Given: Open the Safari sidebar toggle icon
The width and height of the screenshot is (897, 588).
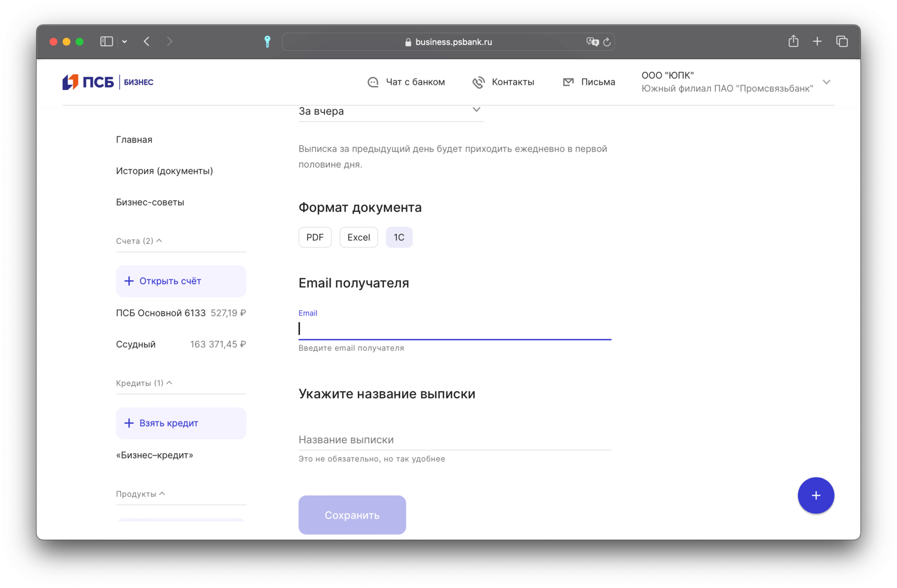Looking at the screenshot, I should pos(106,41).
